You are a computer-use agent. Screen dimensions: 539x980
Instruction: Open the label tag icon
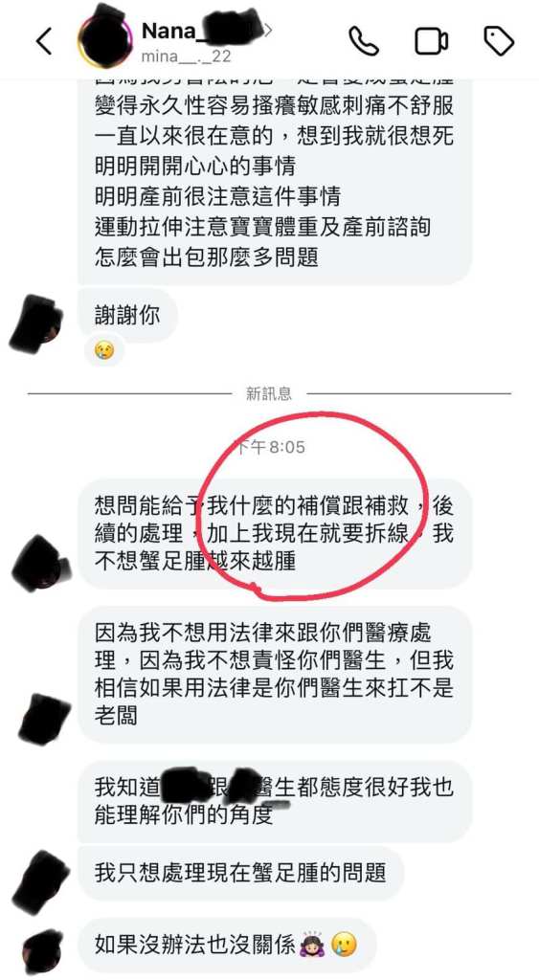(x=499, y=41)
